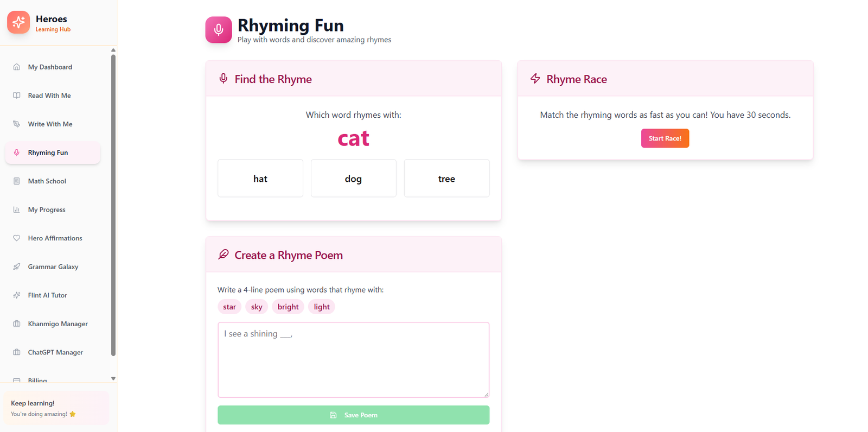Image resolution: width=868 pixels, height=432 pixels.
Task: Click the sparkle icon for Flint AI Tutor
Action: (x=17, y=295)
